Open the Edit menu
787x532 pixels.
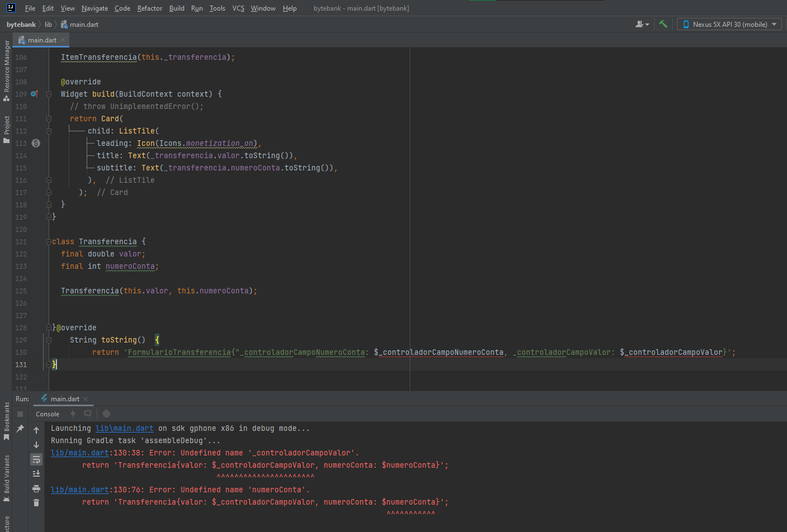pos(48,8)
